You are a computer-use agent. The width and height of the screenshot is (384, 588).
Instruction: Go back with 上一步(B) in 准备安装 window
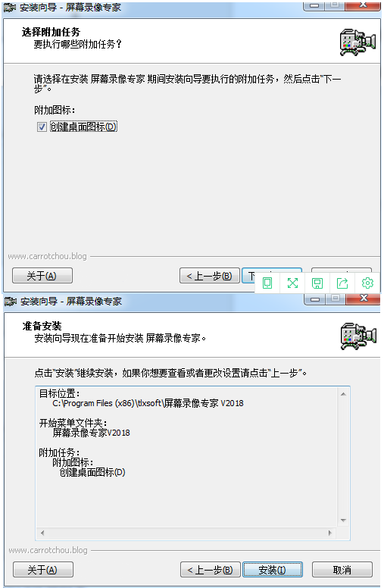pos(211,570)
